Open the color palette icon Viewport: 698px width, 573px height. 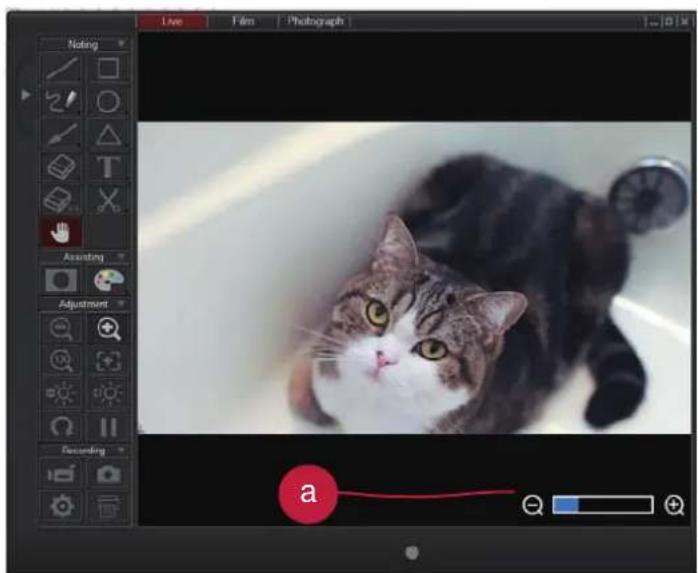click(x=109, y=280)
